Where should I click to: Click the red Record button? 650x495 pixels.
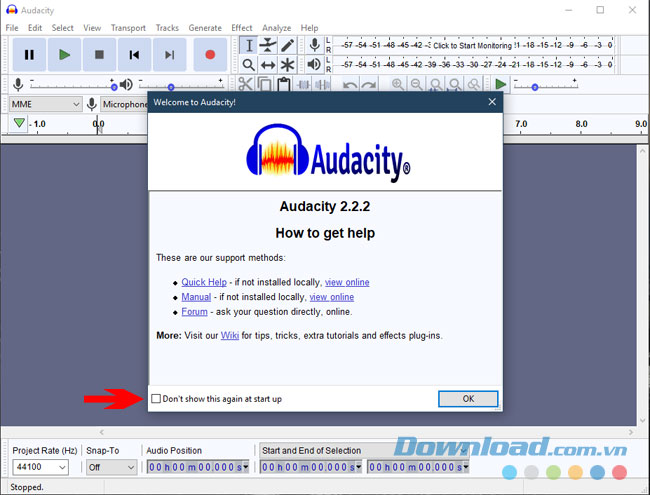click(x=210, y=55)
